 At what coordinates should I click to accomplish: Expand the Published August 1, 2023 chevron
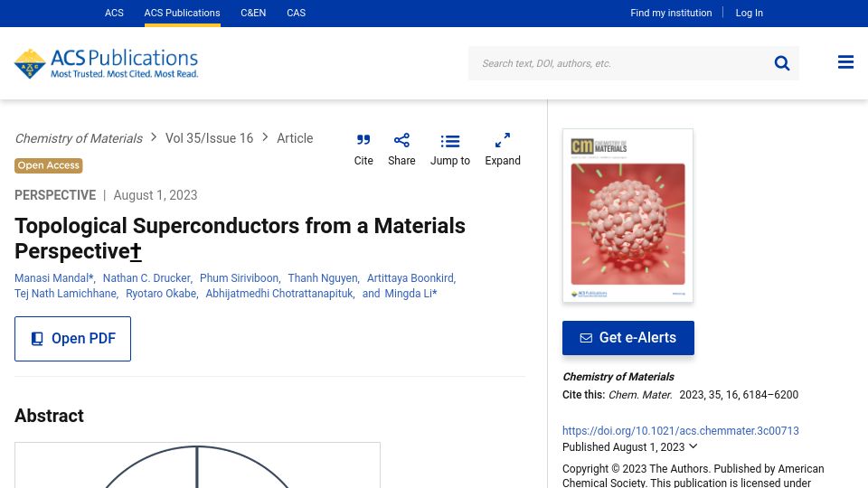click(693, 446)
